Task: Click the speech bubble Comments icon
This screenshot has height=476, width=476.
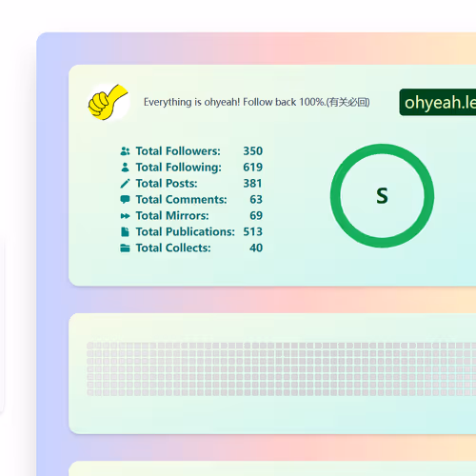Action: (x=125, y=200)
